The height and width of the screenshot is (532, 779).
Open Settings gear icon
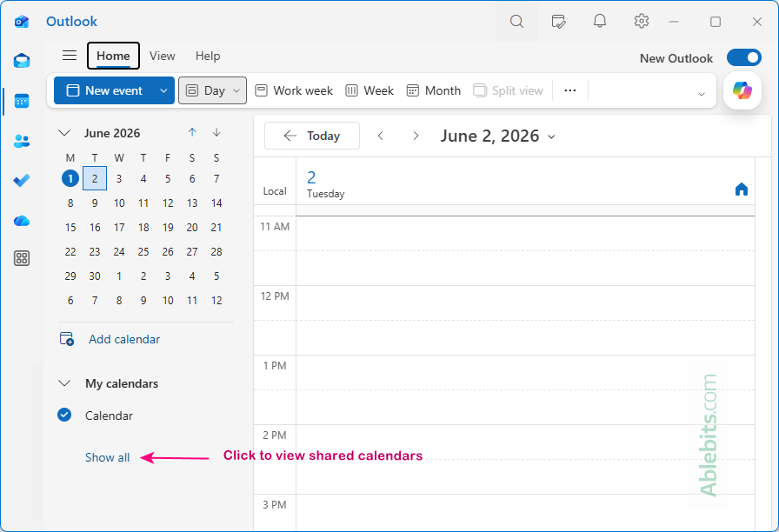click(x=642, y=22)
